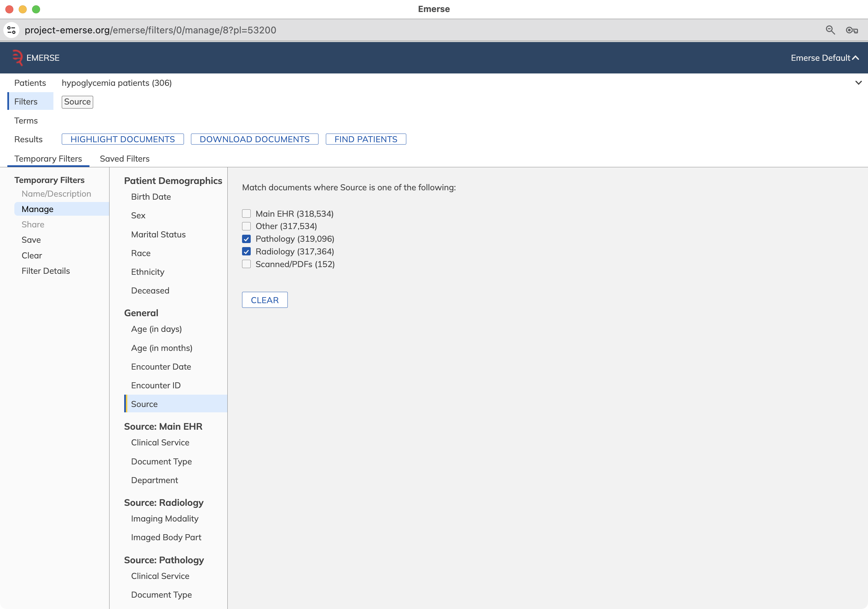Viewport: 868px width, 609px height.
Task: Enable the Scanned/PDFs checkbox
Action: point(246,264)
